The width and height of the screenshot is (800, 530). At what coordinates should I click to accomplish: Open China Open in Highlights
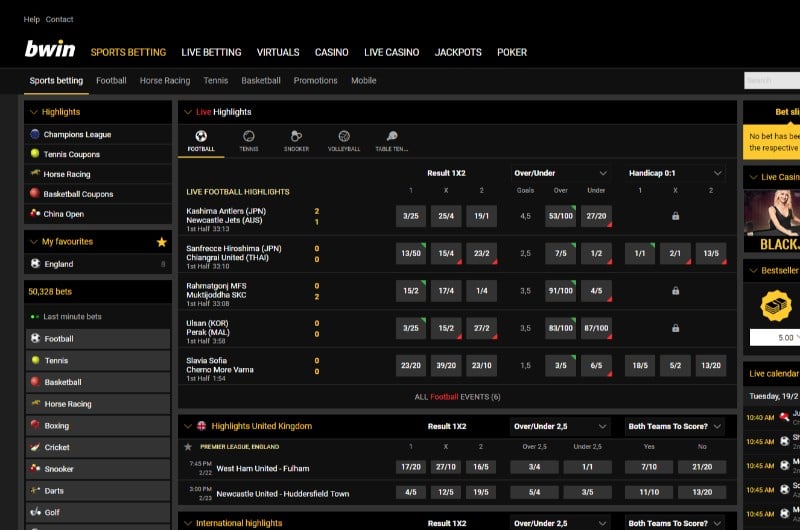pos(97,214)
